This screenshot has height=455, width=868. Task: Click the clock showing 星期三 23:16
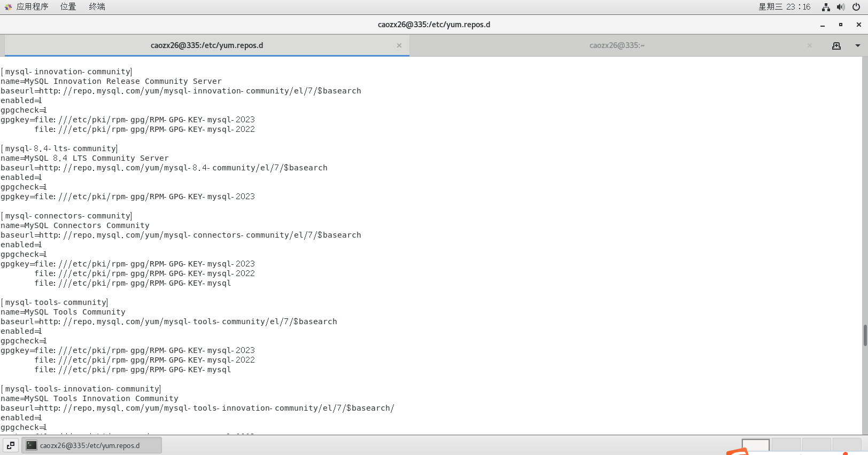click(x=784, y=6)
